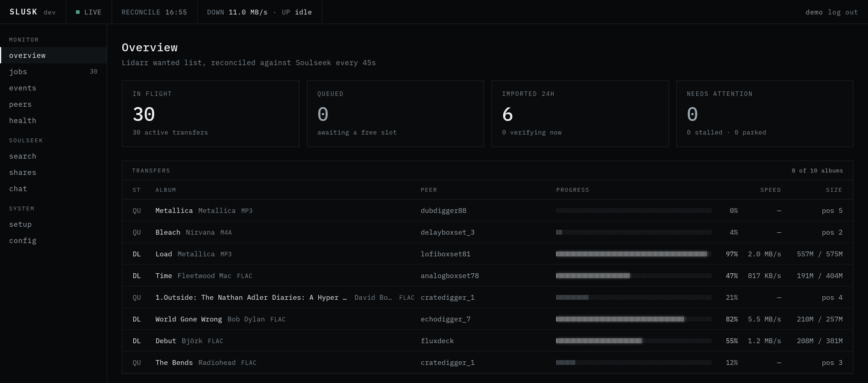Click the SPEED column header

pos(770,190)
